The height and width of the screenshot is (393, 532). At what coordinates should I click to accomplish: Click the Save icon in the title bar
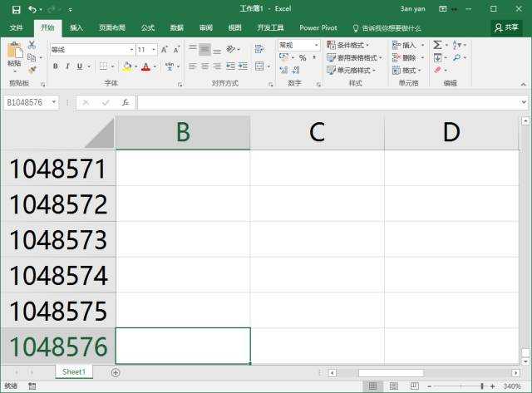[16, 9]
